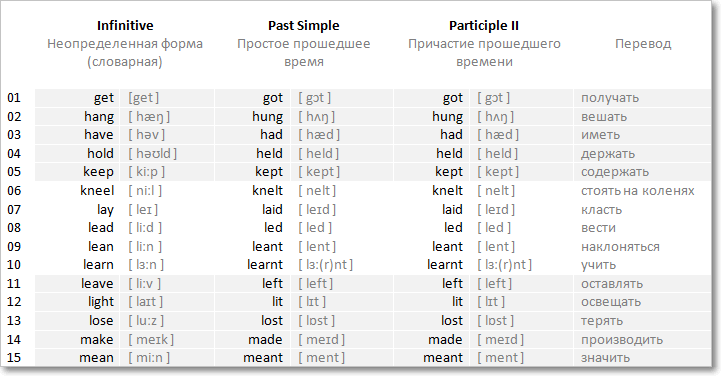Click the Participle II column header
This screenshot has height=376, width=721.
484,26
